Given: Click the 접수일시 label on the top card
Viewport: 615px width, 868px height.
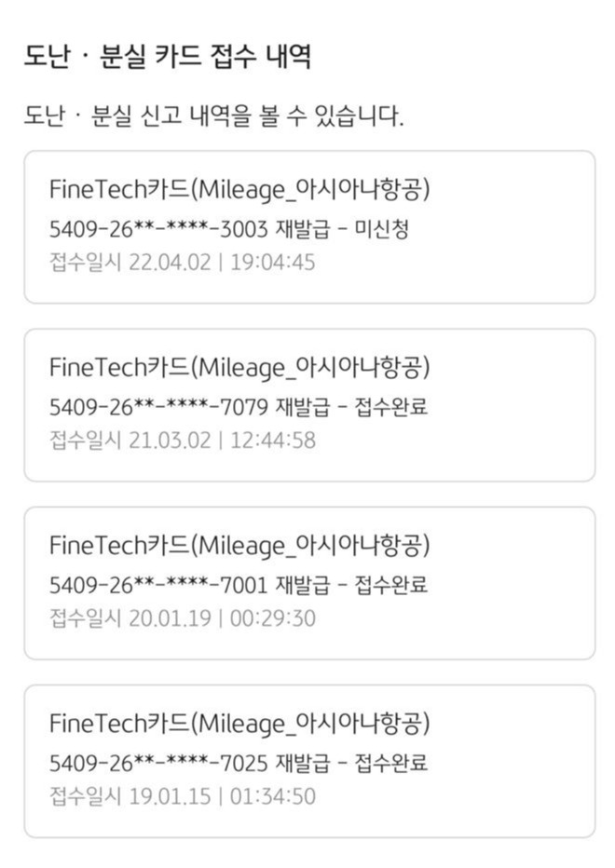Looking at the screenshot, I should tap(82, 263).
